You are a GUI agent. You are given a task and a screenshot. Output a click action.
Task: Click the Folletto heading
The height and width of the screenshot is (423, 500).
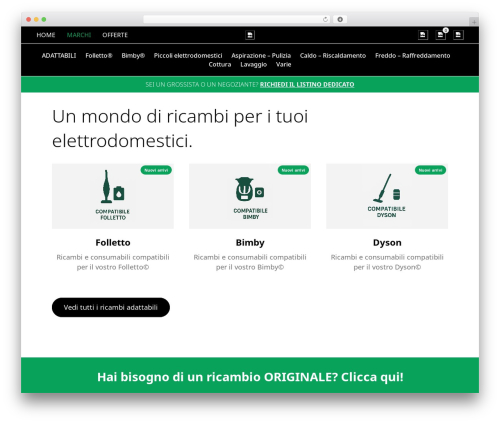click(113, 243)
